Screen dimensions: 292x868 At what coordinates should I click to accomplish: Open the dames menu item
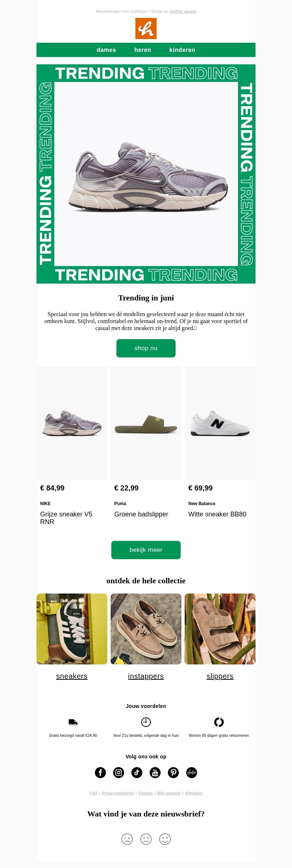[106, 50]
